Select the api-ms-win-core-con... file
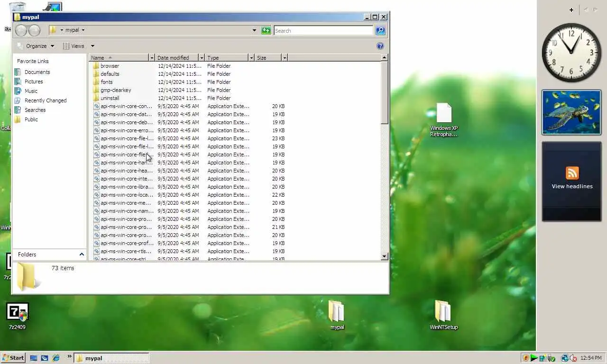This screenshot has height=364, width=607. [x=123, y=106]
